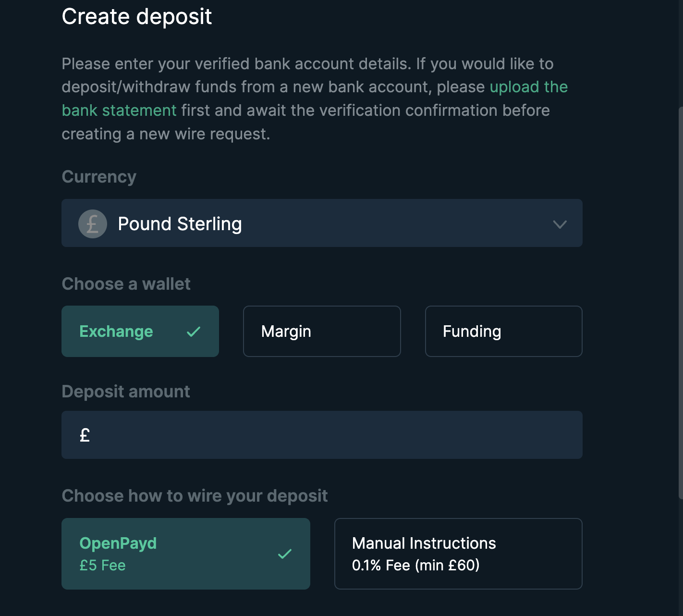Pick the Funding wallet
The height and width of the screenshot is (616, 683).
(x=504, y=331)
